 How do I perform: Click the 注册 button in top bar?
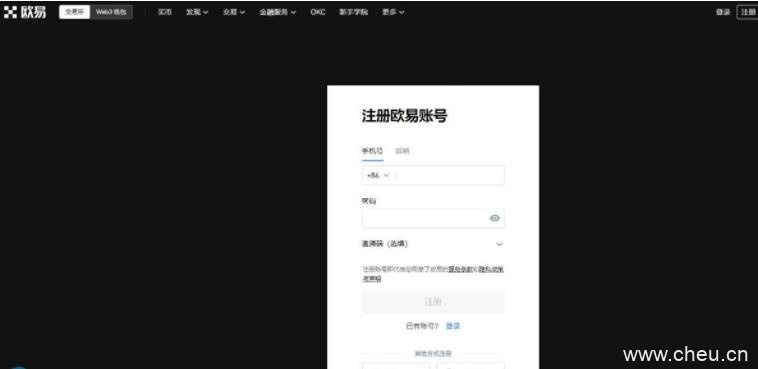pos(748,12)
